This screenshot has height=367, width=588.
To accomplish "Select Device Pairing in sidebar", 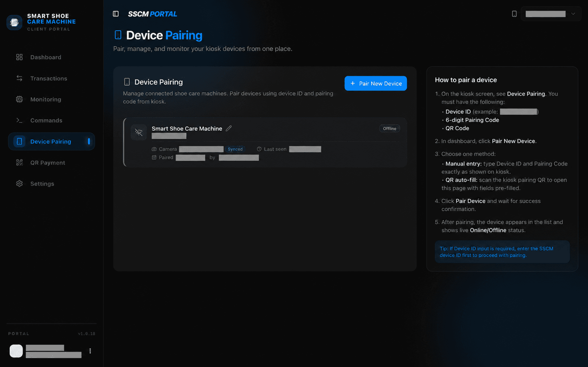I will pos(52,141).
